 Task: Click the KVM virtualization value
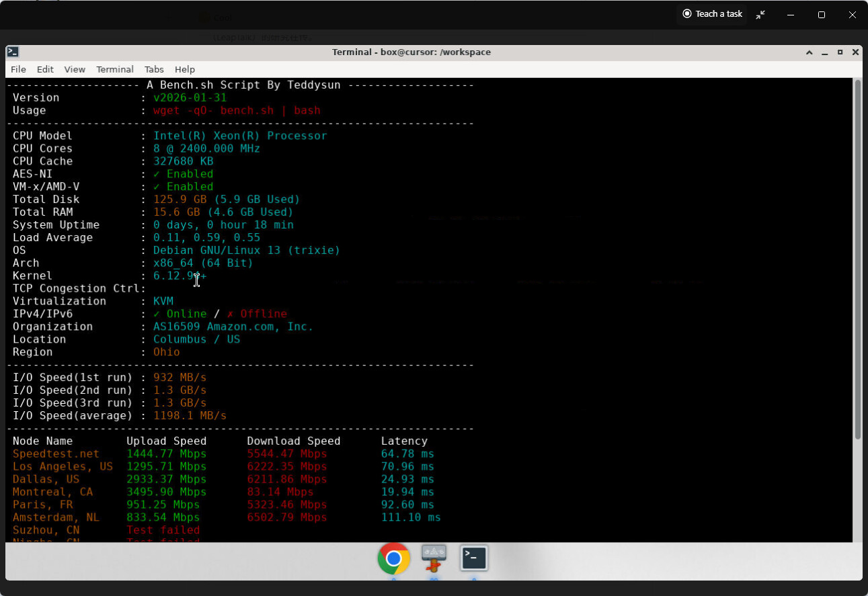tap(163, 302)
